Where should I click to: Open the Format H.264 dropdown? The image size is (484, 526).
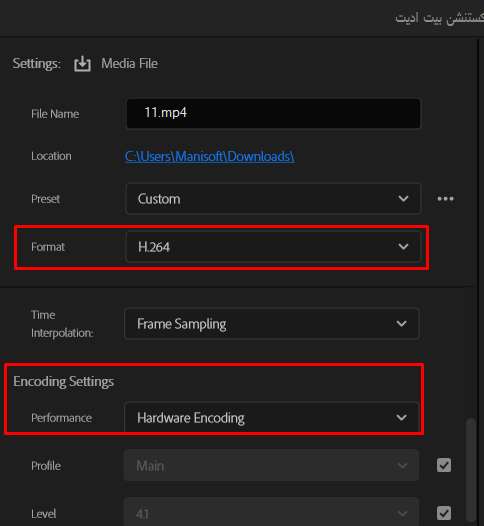273,247
